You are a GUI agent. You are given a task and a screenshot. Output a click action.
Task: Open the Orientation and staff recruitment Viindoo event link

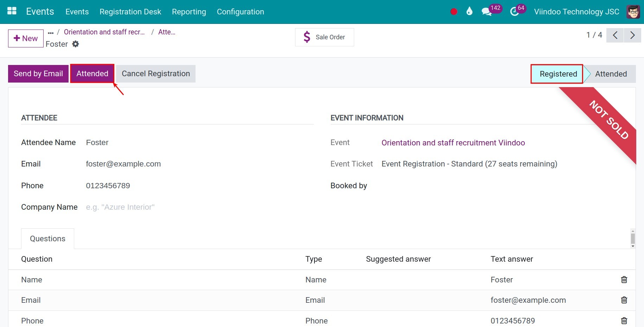pos(453,143)
